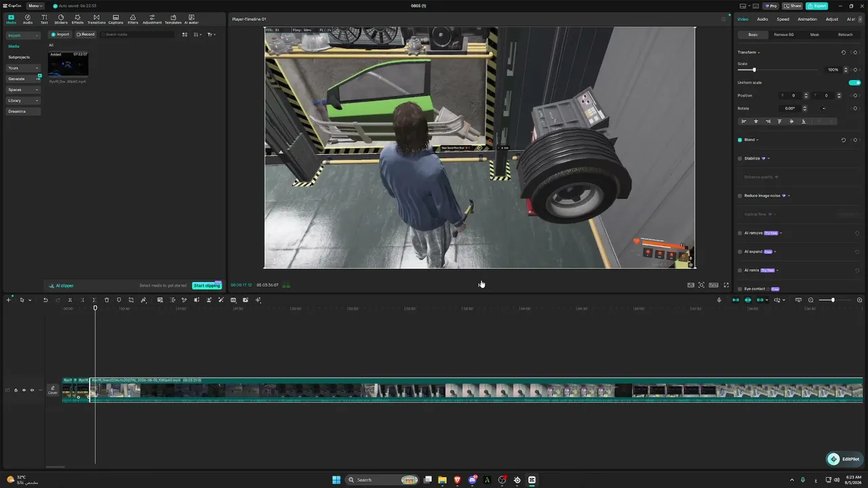Click the microphone record voiceover icon
Viewport: 868px width, 488px height.
click(719, 300)
